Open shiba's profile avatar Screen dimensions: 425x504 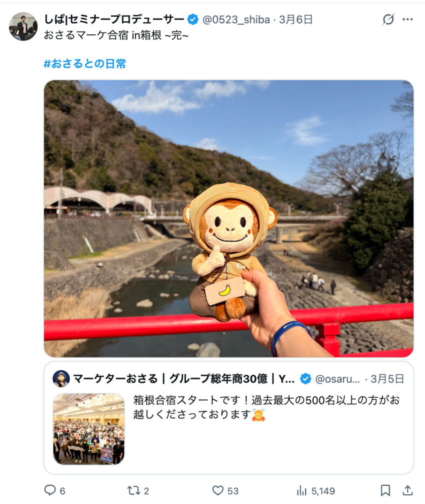click(x=23, y=26)
